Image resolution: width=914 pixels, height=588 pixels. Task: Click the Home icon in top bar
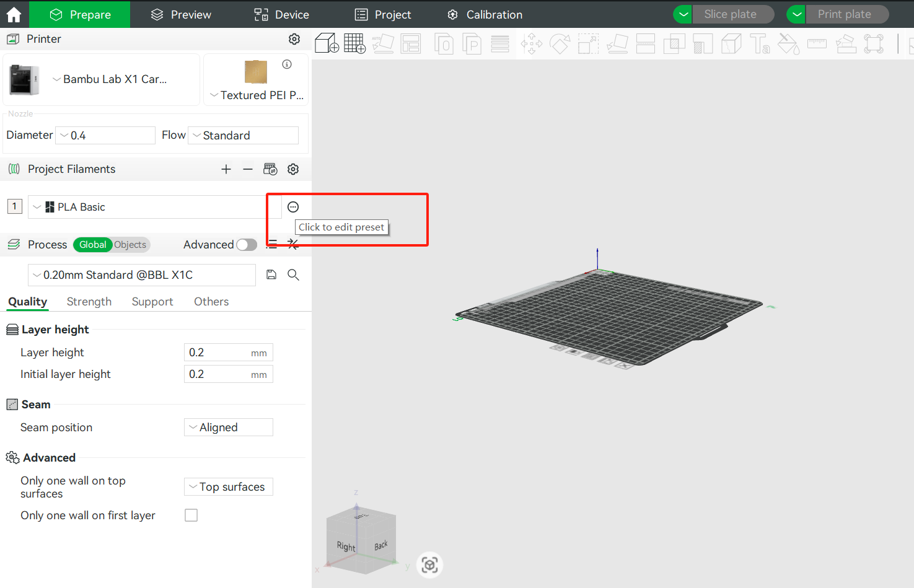pos(14,14)
